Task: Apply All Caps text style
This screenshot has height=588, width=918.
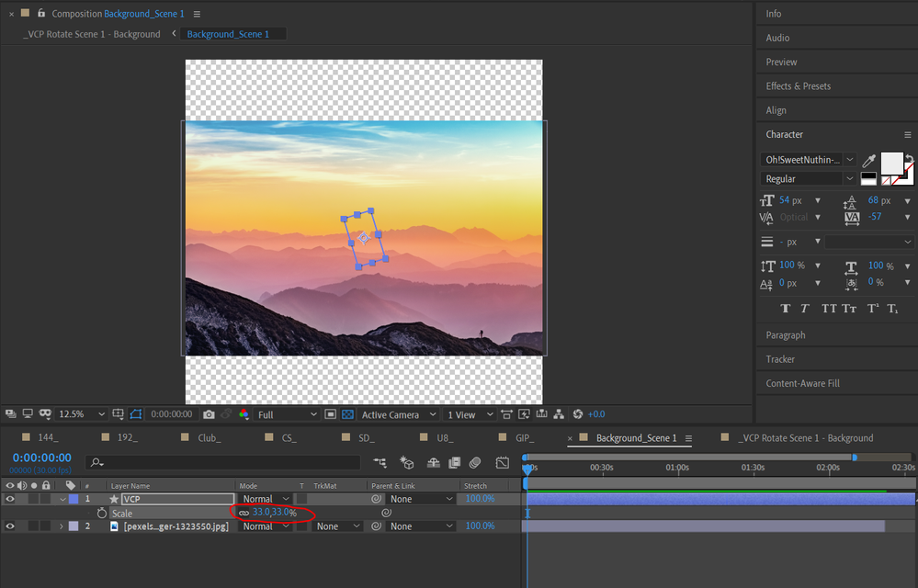Action: click(x=829, y=309)
